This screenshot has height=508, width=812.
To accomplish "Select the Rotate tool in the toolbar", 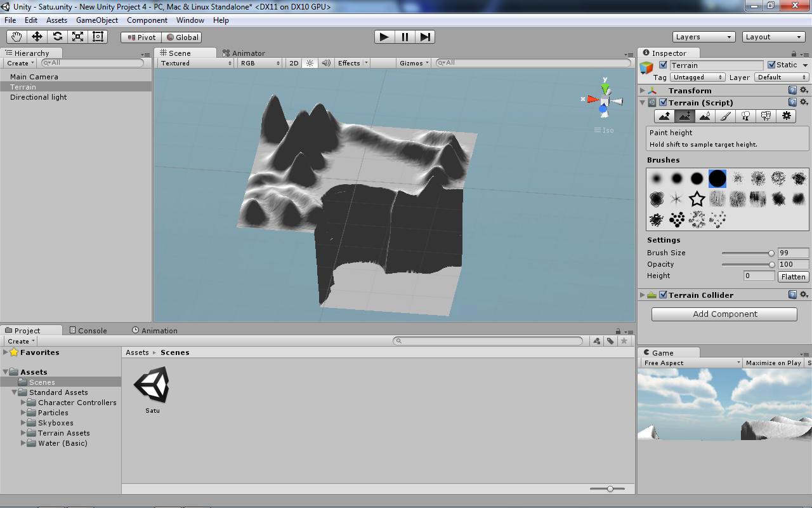I will tap(57, 37).
